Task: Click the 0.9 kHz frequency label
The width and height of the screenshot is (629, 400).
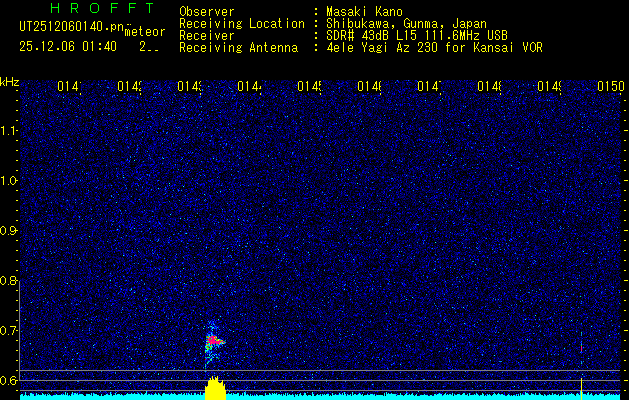Action: click(9, 231)
